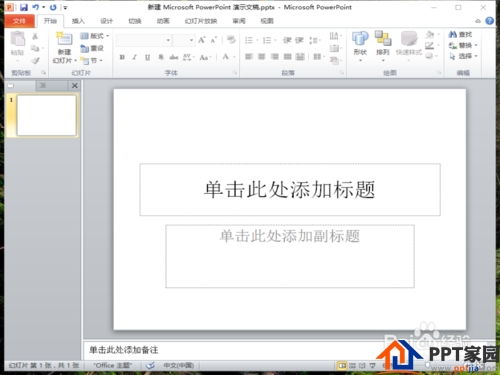Click the Save icon in quick access toolbar

[24, 7]
